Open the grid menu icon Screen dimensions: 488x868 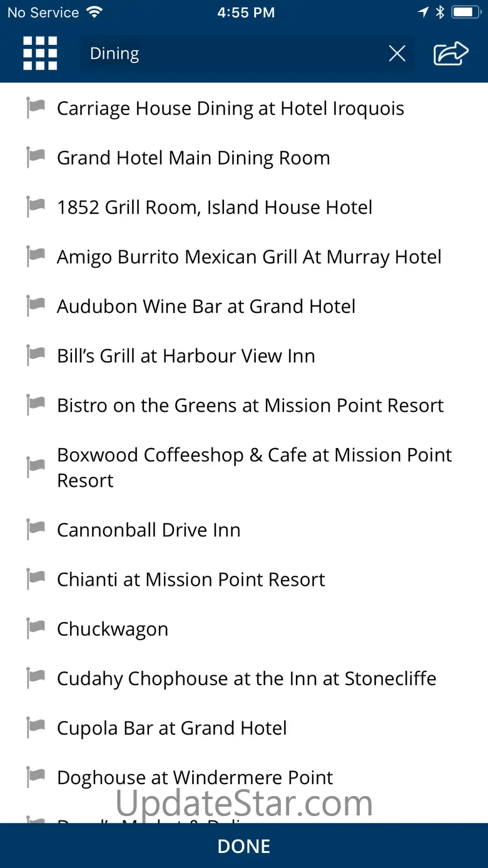[40, 53]
